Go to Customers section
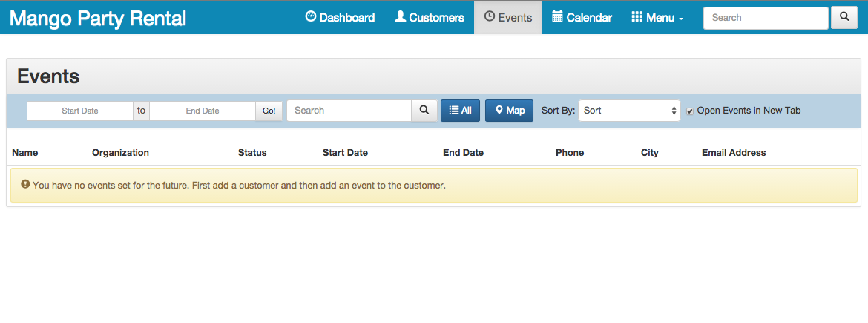This screenshot has height=323, width=868. point(430,17)
